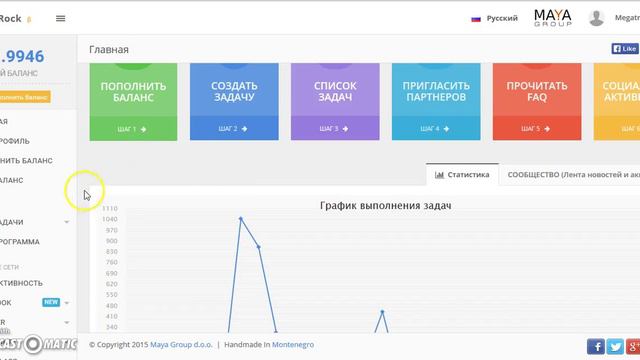This screenshot has height=360, width=640.
Task: Click the user avatar picture
Action: tap(596, 18)
